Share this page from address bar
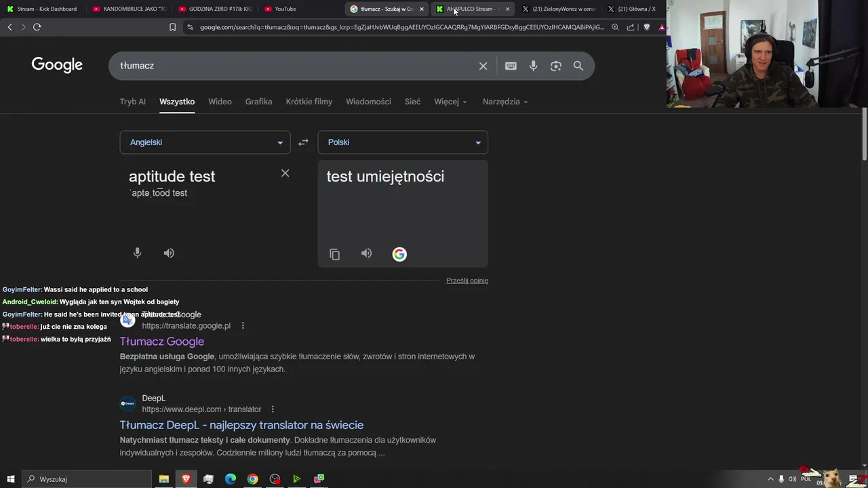The width and height of the screenshot is (868, 488). tap(631, 27)
